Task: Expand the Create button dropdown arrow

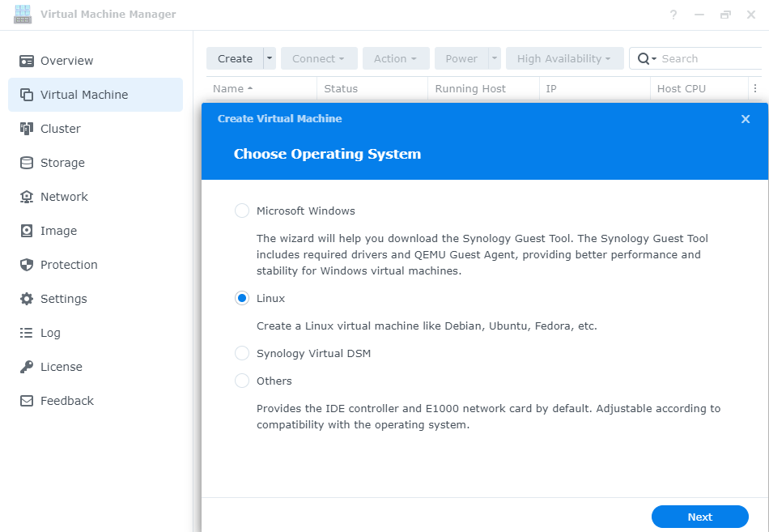Action: pos(270,58)
